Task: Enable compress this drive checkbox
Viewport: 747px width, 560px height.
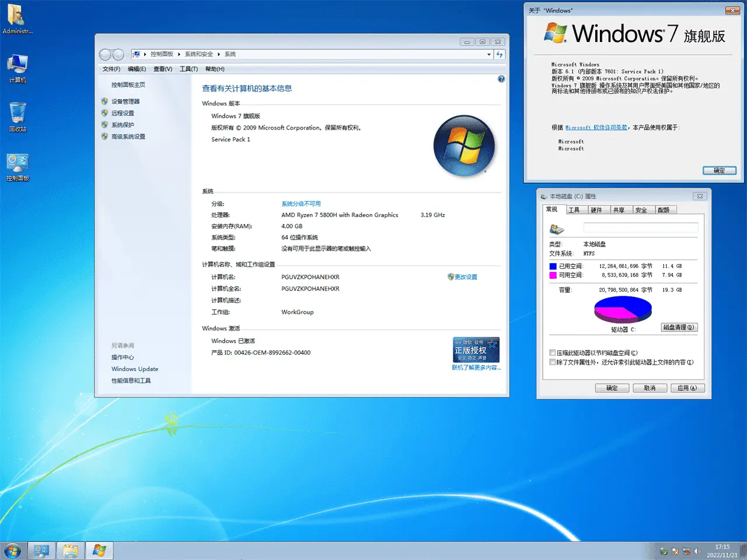Action: point(552,353)
